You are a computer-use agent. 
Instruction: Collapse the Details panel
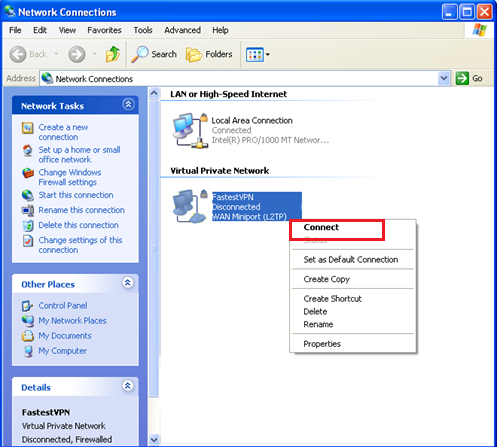(128, 386)
